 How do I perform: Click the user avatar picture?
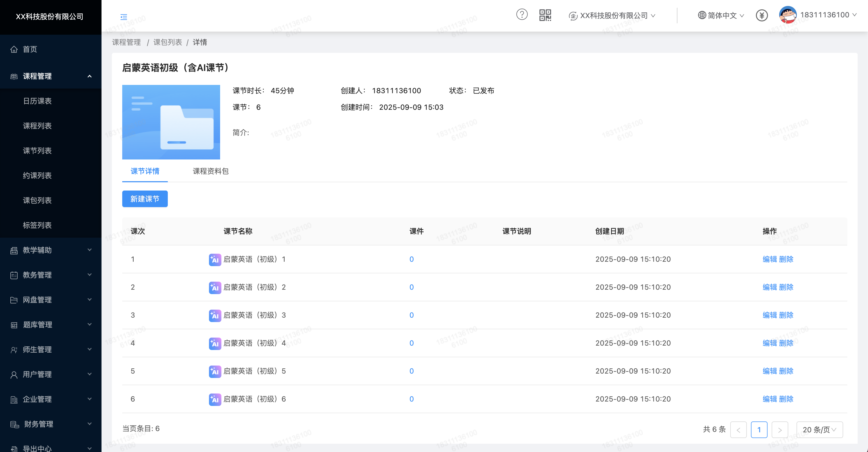pos(788,15)
